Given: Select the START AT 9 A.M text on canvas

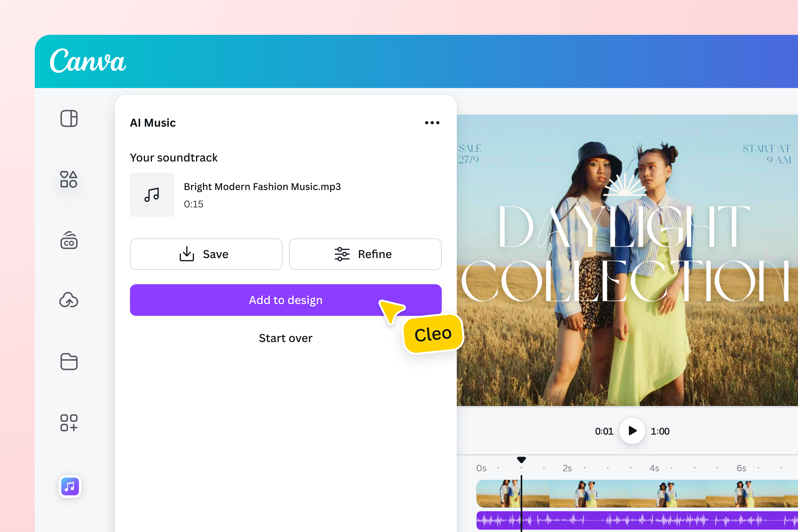Looking at the screenshot, I should tap(767, 154).
